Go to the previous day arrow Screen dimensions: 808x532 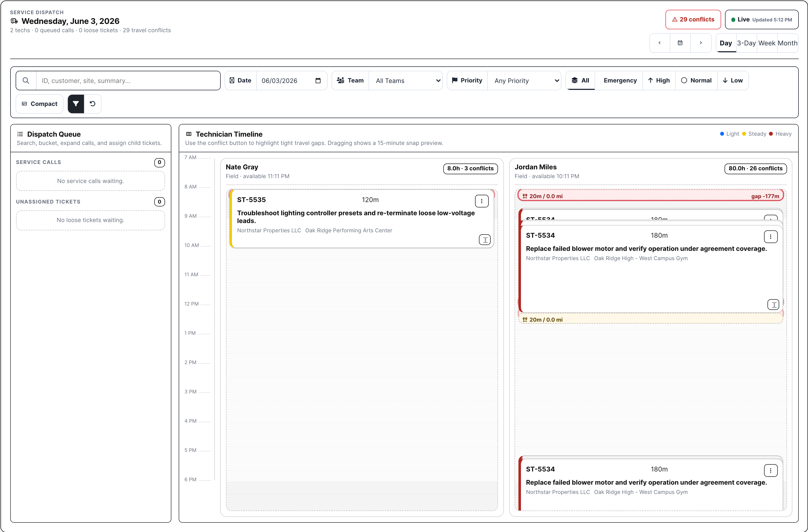click(x=660, y=43)
